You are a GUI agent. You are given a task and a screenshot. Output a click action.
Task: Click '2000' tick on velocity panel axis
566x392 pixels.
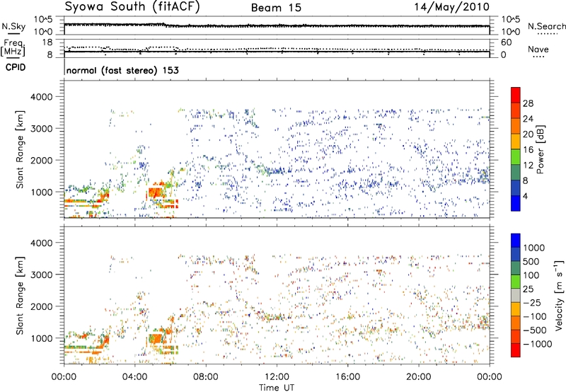click(x=42, y=306)
